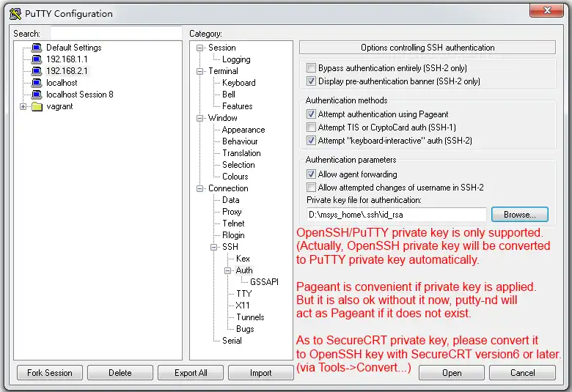Open the Terminal category

pyautogui.click(x=223, y=71)
